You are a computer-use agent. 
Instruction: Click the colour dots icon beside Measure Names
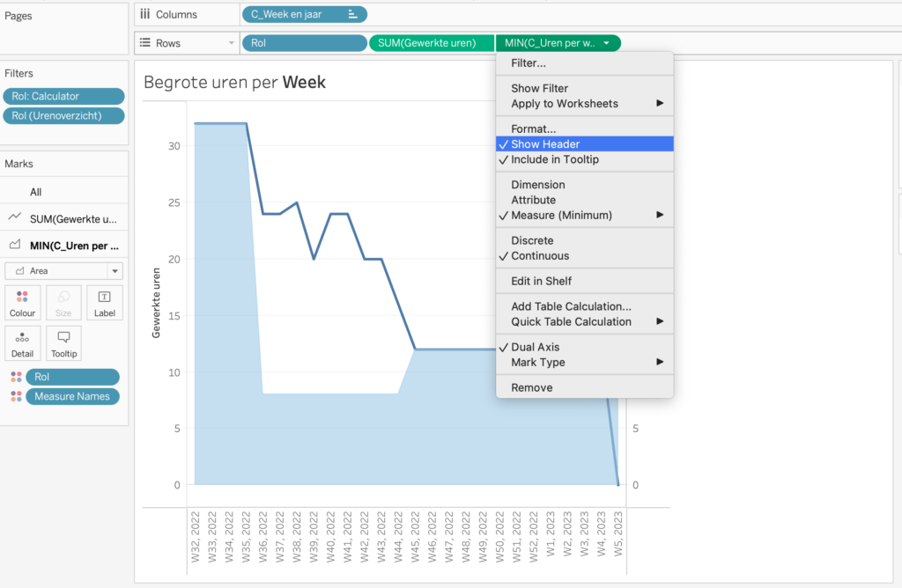(x=16, y=396)
